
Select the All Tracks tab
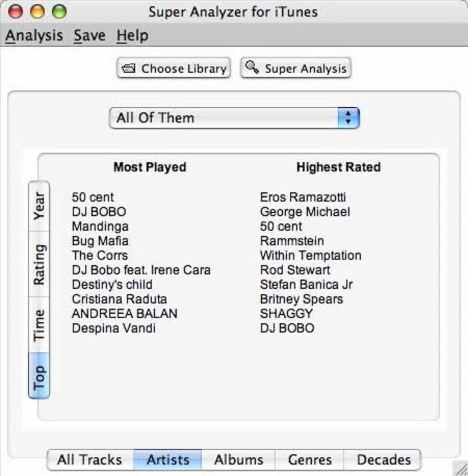[90, 459]
